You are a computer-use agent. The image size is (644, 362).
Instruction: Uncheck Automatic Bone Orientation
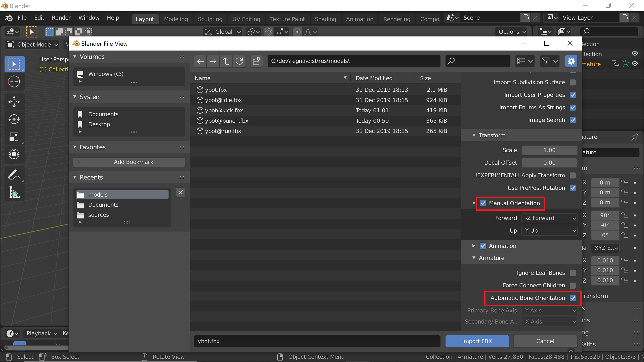(x=573, y=298)
